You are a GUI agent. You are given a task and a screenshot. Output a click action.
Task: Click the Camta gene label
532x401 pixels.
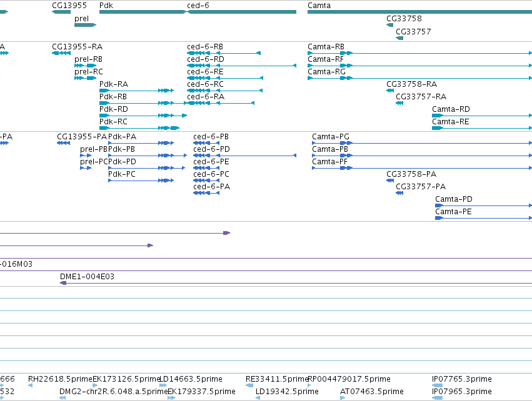(x=319, y=6)
